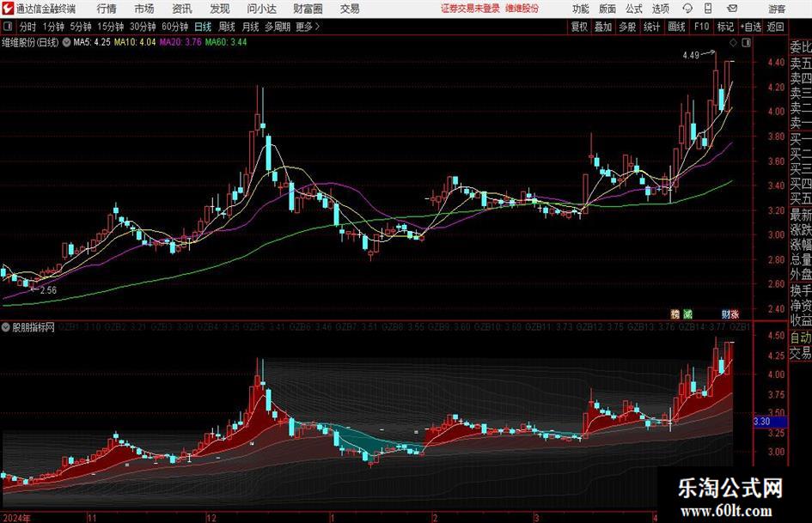Viewport: 812px width, 523px height.
Task: Open the mobile phone icon
Action: point(708,9)
